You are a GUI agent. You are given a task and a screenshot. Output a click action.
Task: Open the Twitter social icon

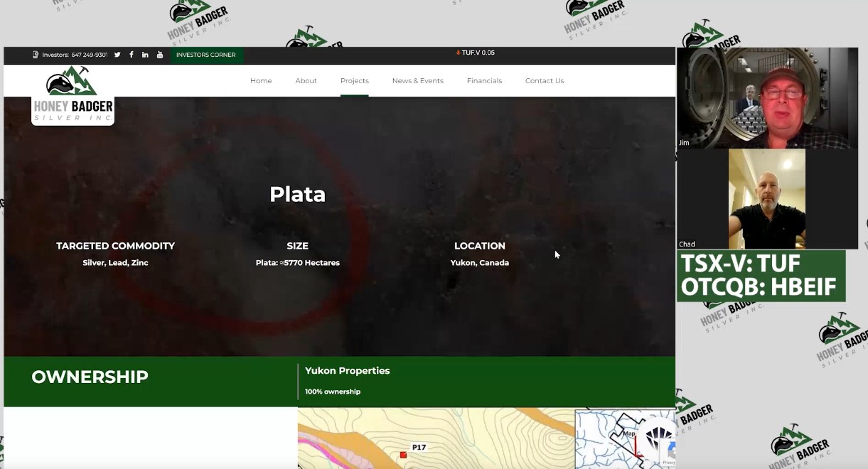(117, 55)
